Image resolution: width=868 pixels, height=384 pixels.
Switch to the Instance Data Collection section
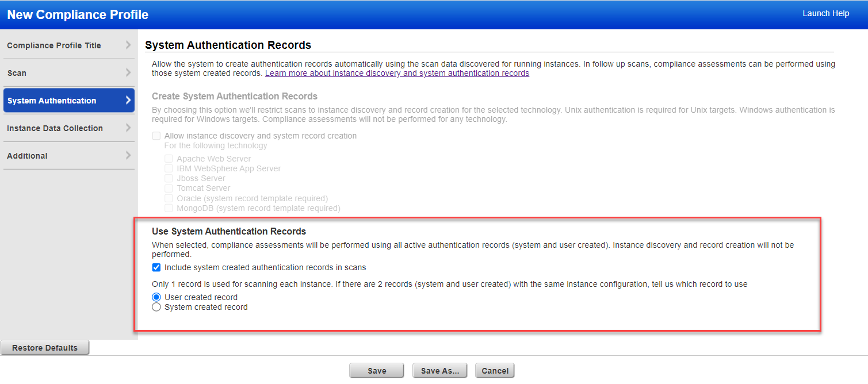click(55, 128)
